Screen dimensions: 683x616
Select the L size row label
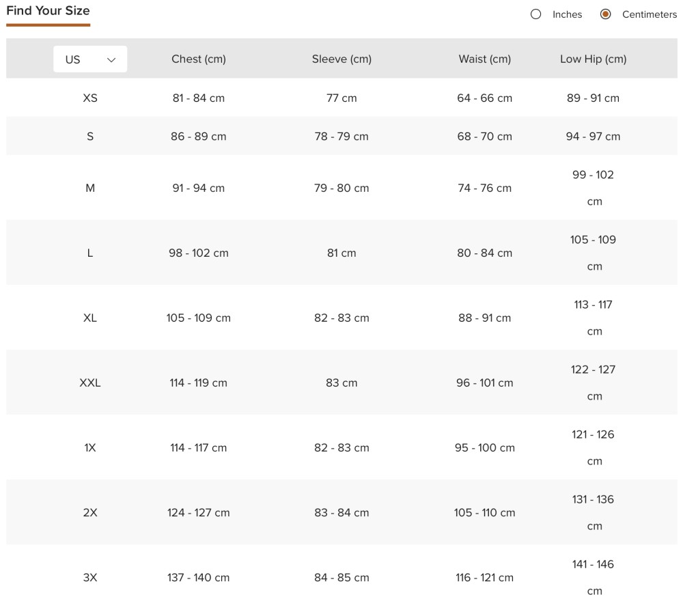[90, 253]
